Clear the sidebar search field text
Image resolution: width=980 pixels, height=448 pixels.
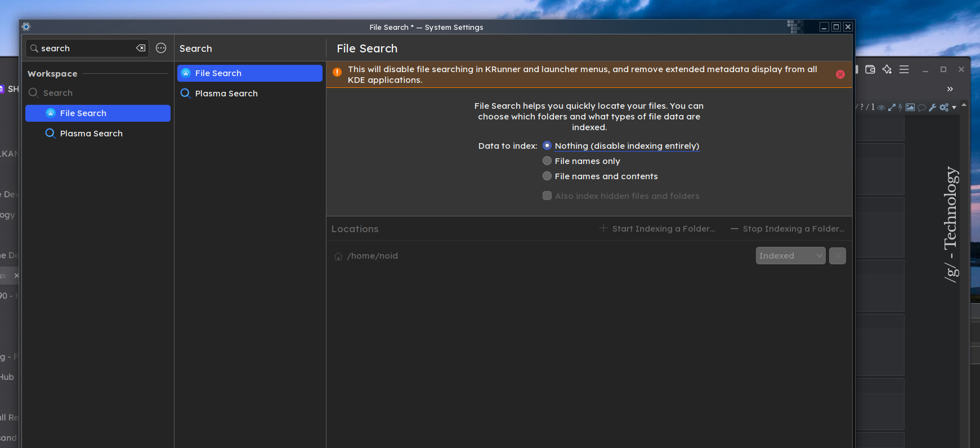pos(141,48)
